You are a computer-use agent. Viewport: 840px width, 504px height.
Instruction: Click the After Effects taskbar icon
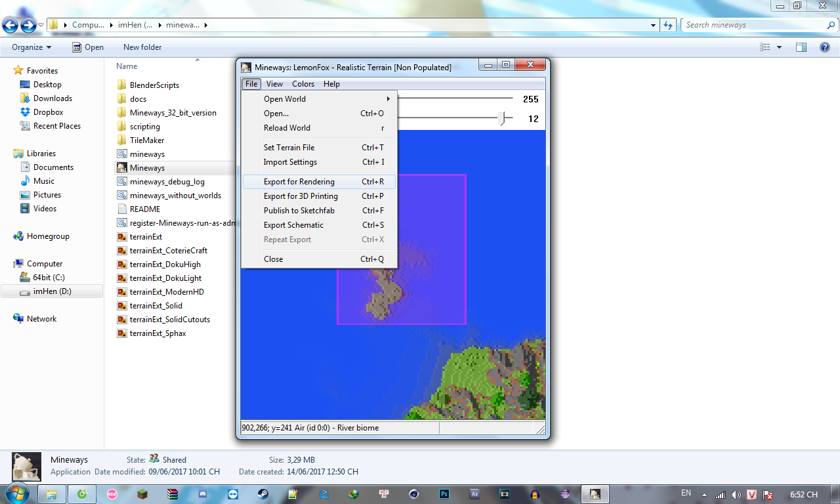[474, 494]
